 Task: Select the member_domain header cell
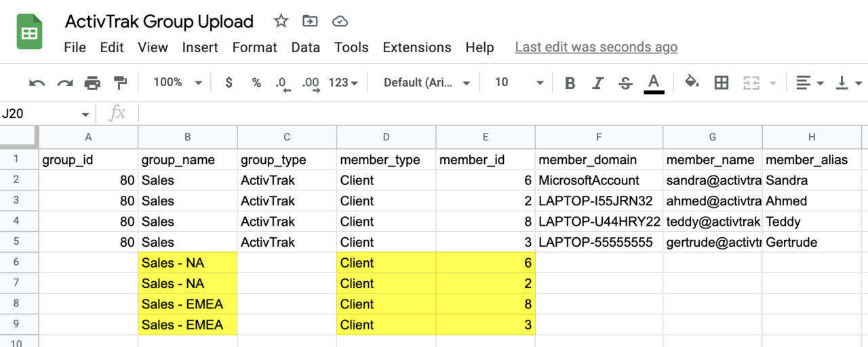point(599,160)
